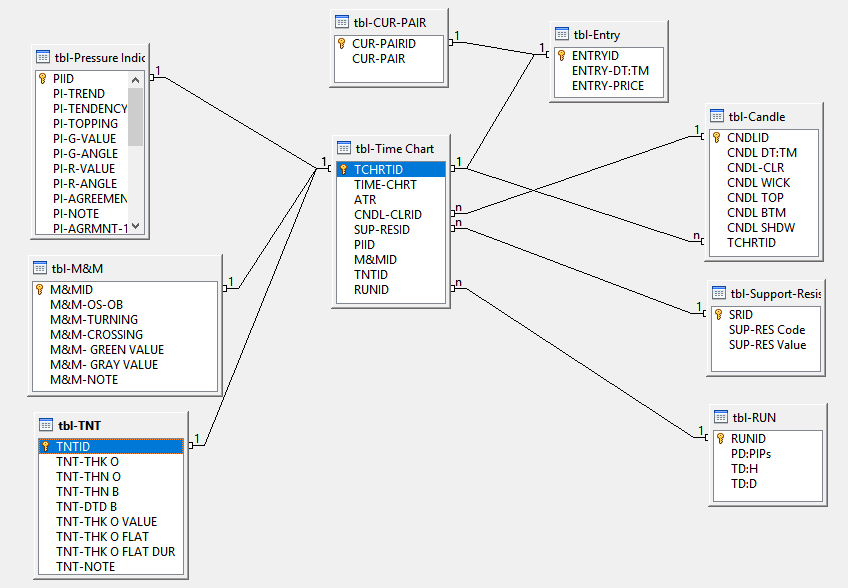Click the primary key icon beside TCHRTID

pyautogui.click(x=343, y=169)
